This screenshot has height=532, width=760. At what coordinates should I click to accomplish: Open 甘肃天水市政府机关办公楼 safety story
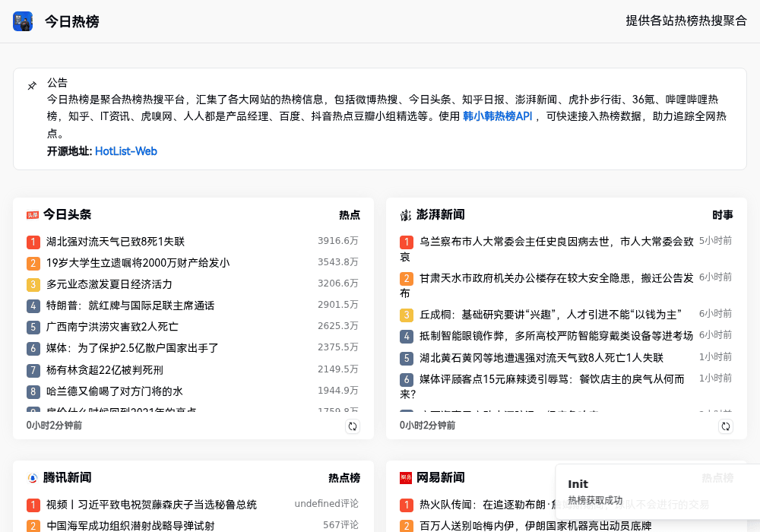coord(546,286)
